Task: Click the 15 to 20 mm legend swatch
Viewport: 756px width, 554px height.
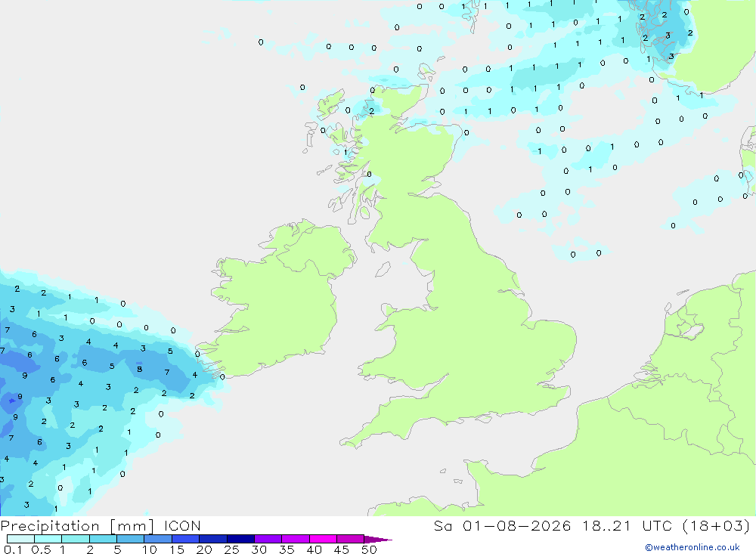Action: [186, 539]
